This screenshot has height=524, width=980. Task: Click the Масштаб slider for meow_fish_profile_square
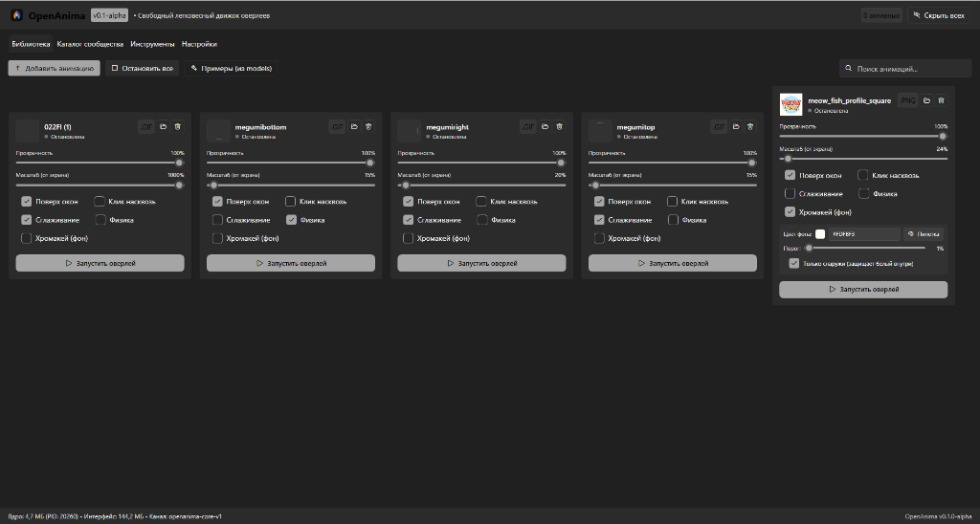point(863,159)
